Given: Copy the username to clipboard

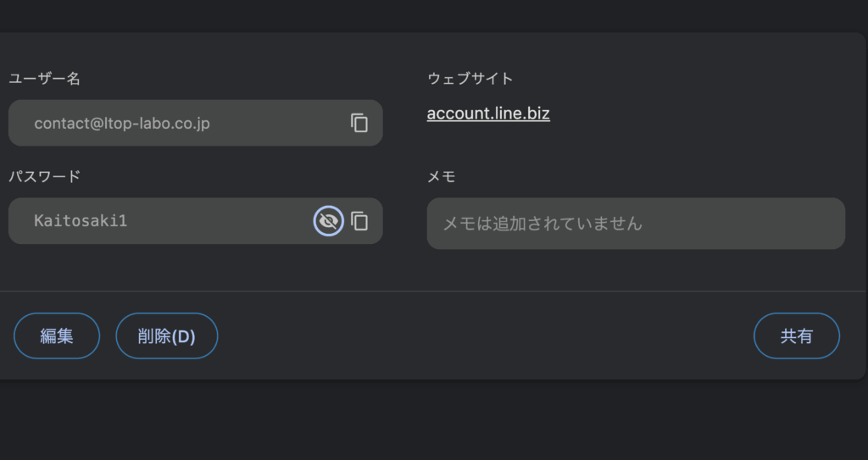Looking at the screenshot, I should pyautogui.click(x=359, y=123).
